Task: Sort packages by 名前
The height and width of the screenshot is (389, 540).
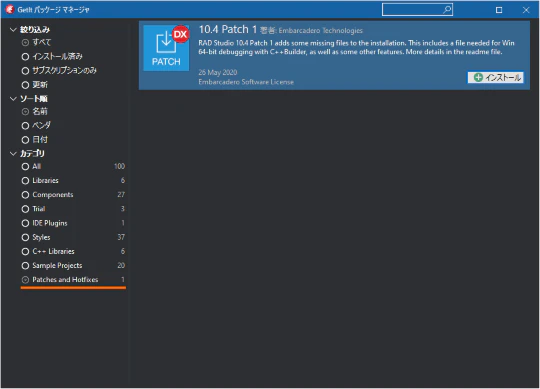Action: click(34, 112)
